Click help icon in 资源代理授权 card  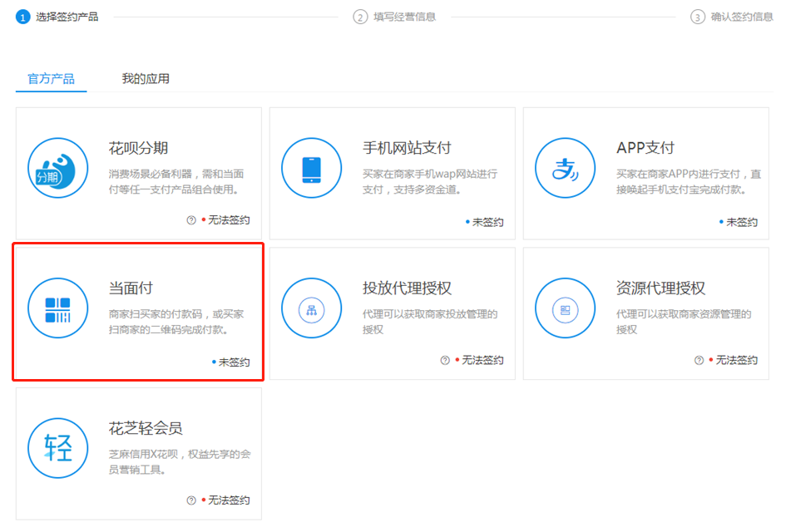699,360
